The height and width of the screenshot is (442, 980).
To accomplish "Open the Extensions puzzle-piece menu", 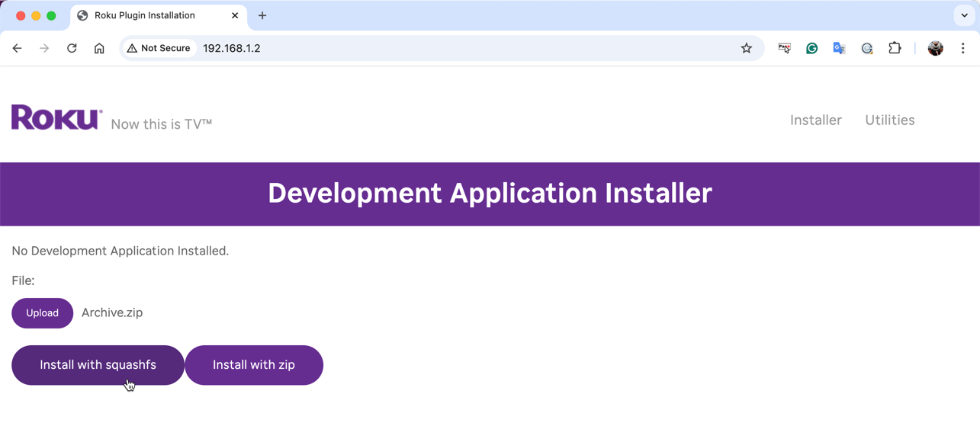I will (x=895, y=48).
